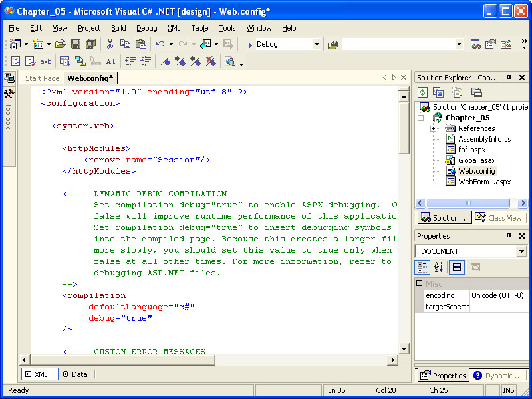Click the Open File folder icon
Screen dimensions: 532x399
click(x=60, y=44)
